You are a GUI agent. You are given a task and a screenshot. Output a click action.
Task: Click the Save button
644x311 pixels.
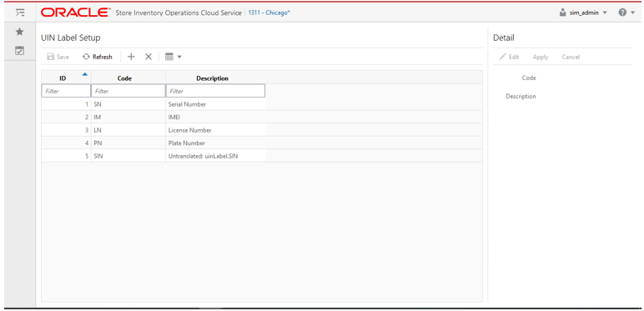58,57
